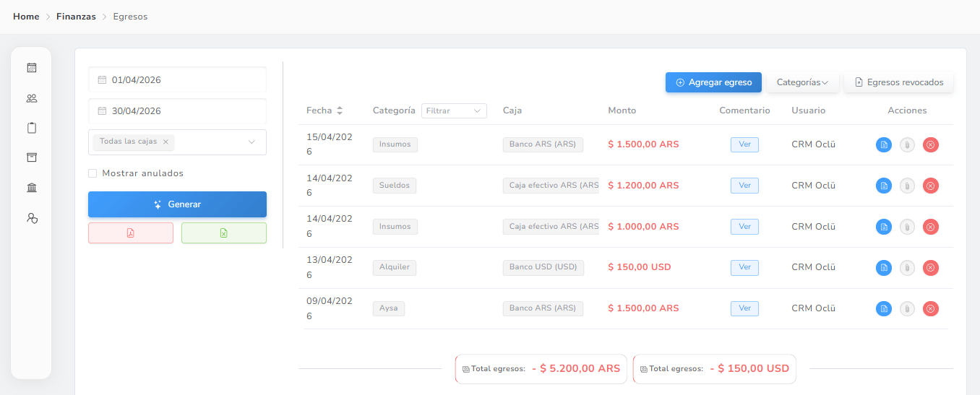Screen dimensions: 980x395
Task: Enable the Mostrar anulados checkbox
Action: click(x=93, y=173)
